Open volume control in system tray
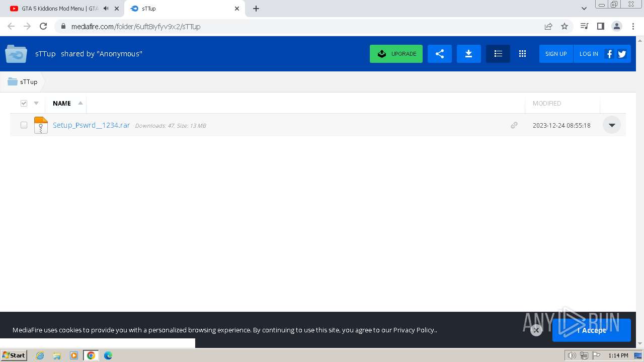This screenshot has width=644, height=362. point(572,355)
